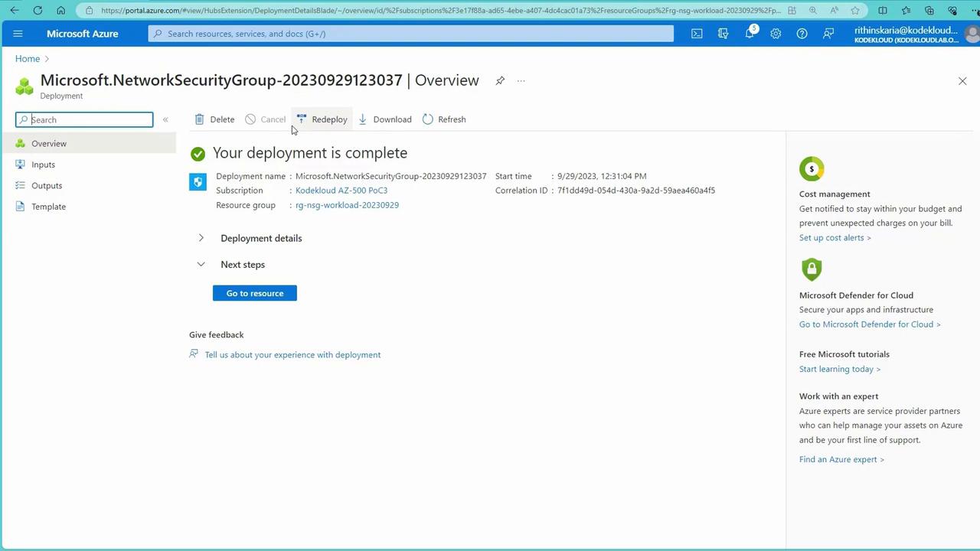Close the deployment Overview blade
Image resolution: width=980 pixels, height=551 pixels.
coord(962,81)
